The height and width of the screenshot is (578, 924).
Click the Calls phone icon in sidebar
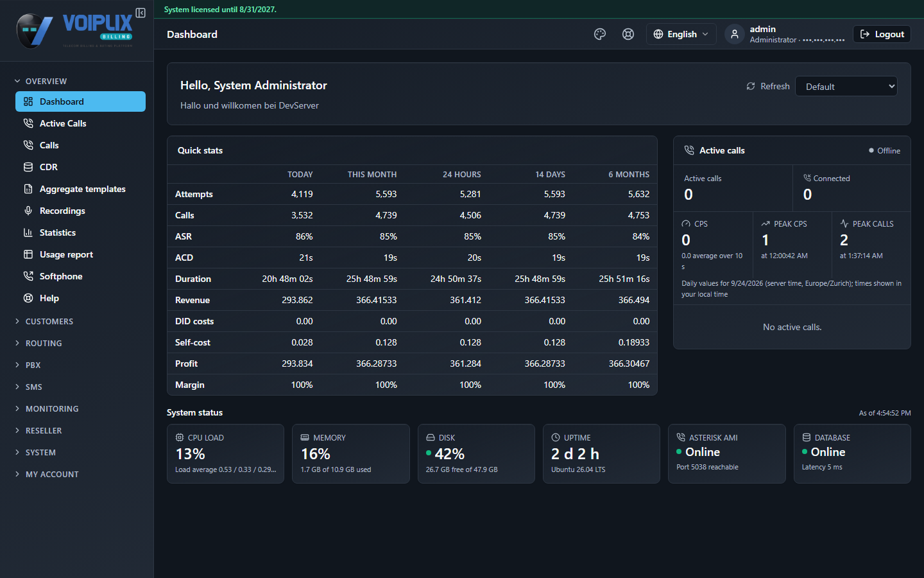pyautogui.click(x=28, y=145)
